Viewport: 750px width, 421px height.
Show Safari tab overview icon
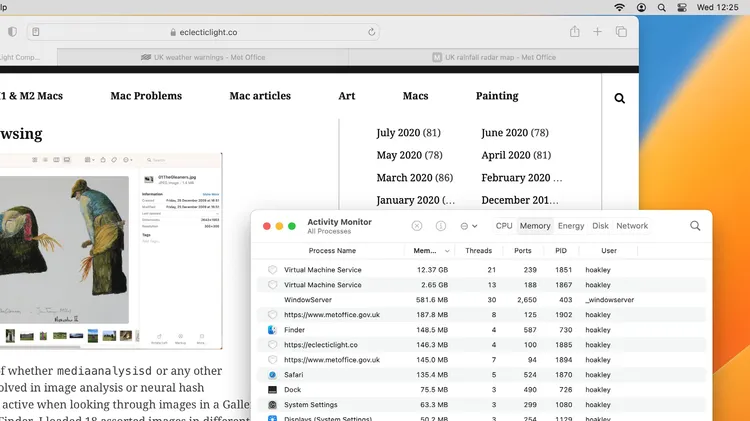[621, 32]
